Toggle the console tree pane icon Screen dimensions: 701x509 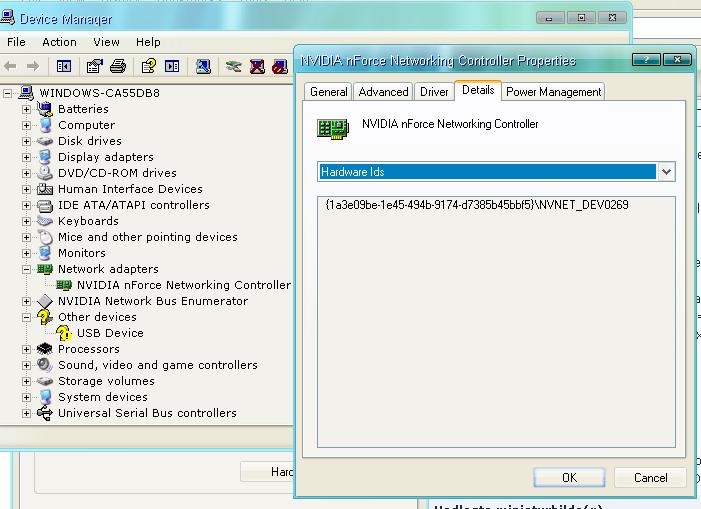click(x=63, y=67)
